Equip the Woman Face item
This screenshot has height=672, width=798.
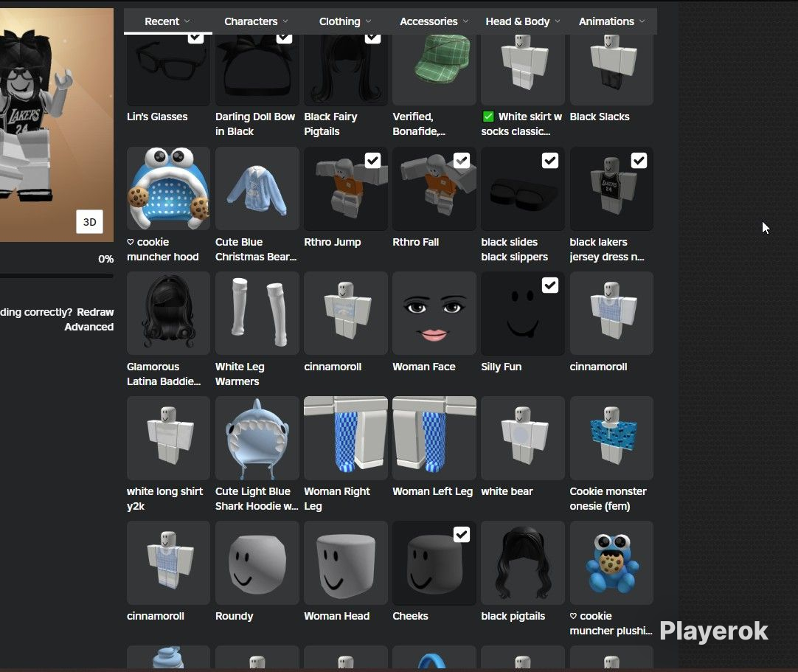coord(434,314)
